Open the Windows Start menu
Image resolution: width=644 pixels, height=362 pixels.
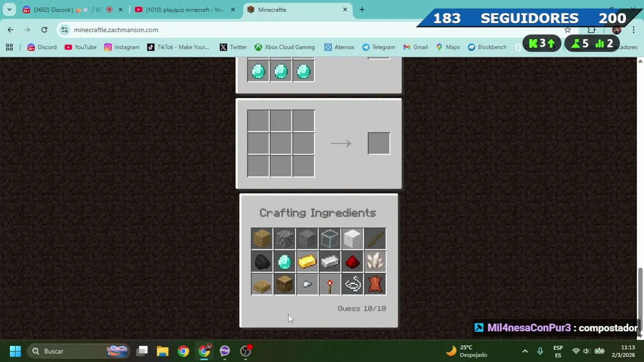click(x=15, y=351)
